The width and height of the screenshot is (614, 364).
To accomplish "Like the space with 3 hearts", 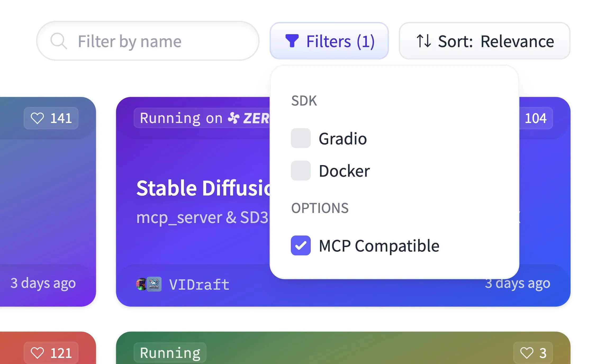I will coord(533,353).
